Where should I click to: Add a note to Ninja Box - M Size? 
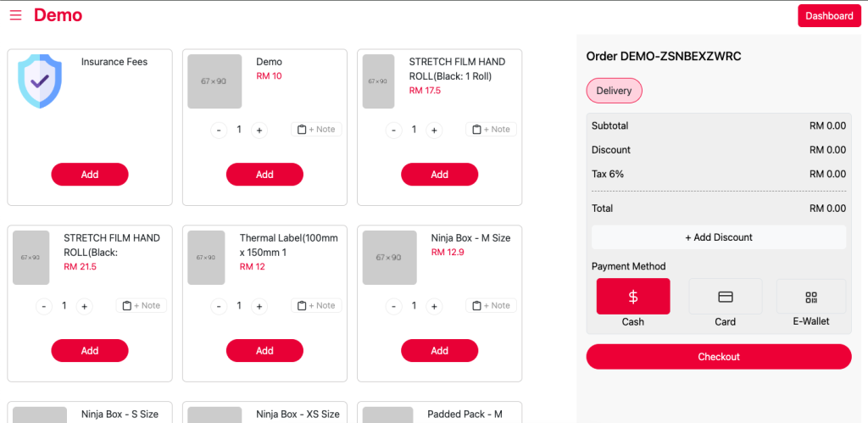click(x=492, y=305)
